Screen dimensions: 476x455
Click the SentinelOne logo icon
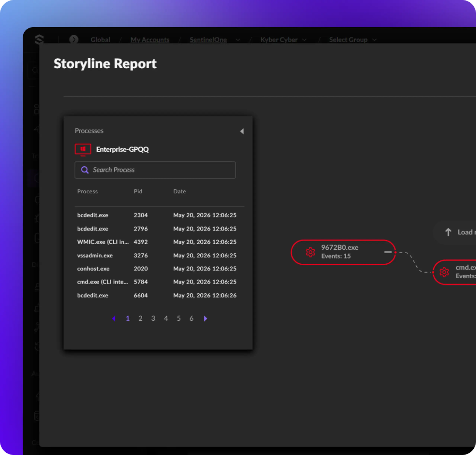pyautogui.click(x=39, y=39)
